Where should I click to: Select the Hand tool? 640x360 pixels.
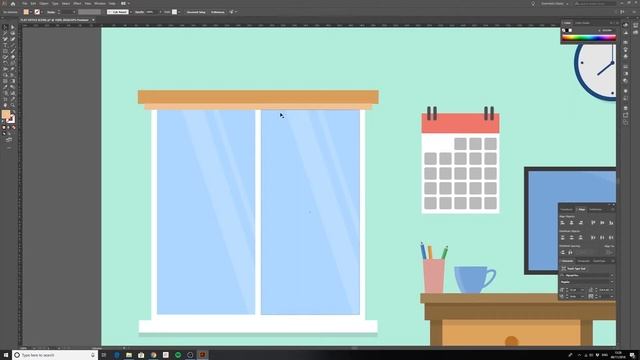coord(5,104)
